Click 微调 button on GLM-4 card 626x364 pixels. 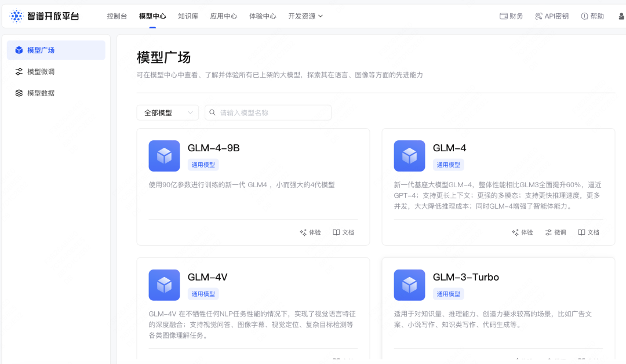pos(555,232)
